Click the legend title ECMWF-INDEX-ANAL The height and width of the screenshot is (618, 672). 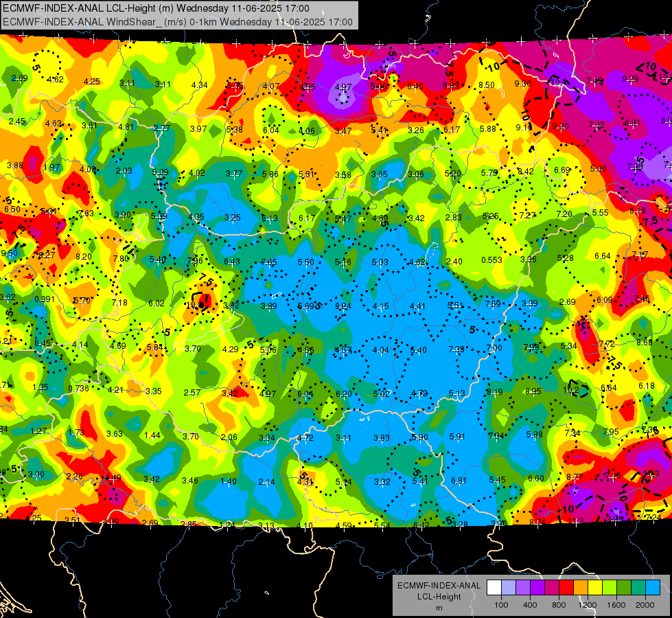point(439,586)
